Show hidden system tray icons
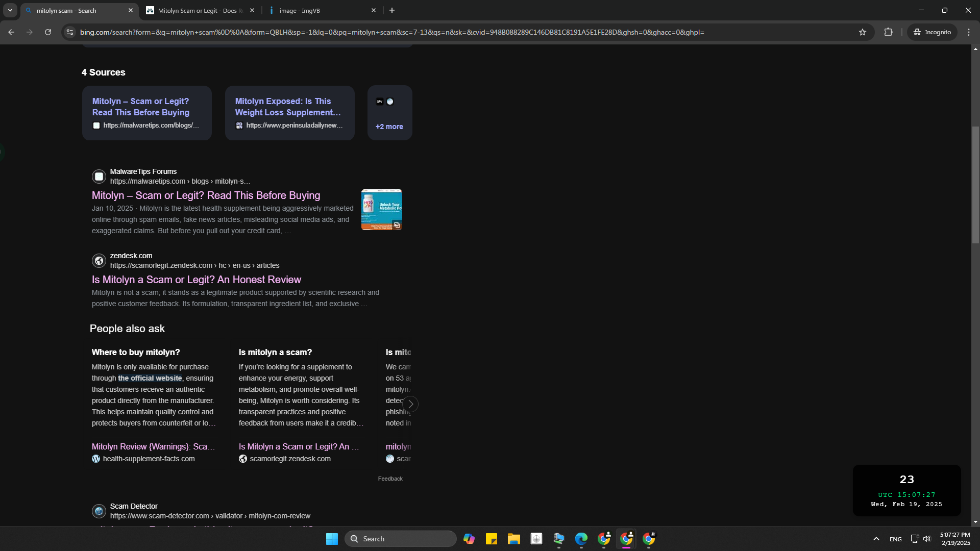 pos(876,539)
